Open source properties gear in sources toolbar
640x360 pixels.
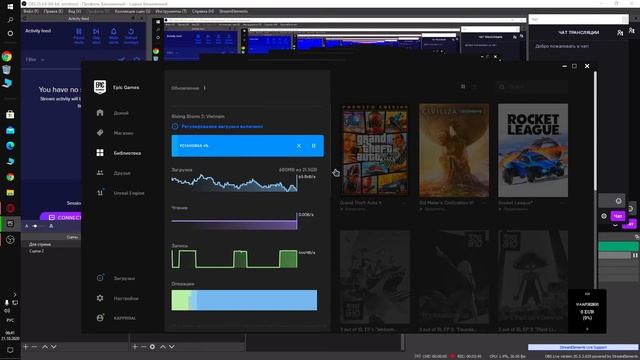[x=152, y=347]
